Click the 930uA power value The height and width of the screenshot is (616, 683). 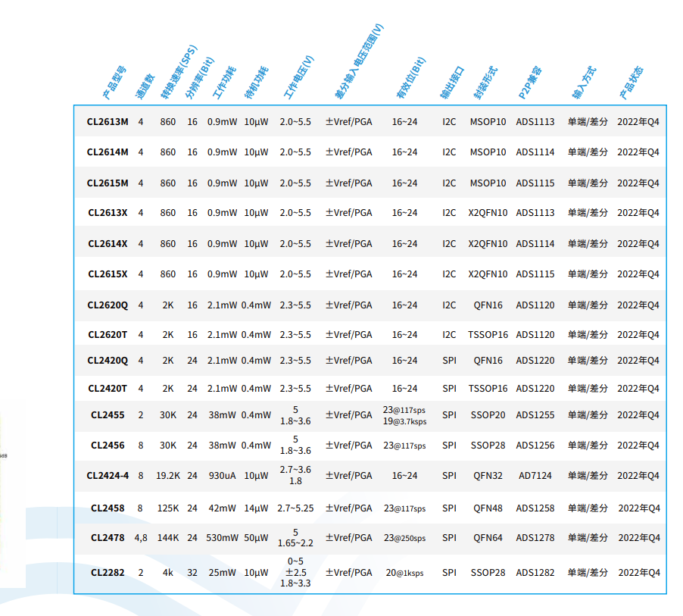(x=222, y=476)
